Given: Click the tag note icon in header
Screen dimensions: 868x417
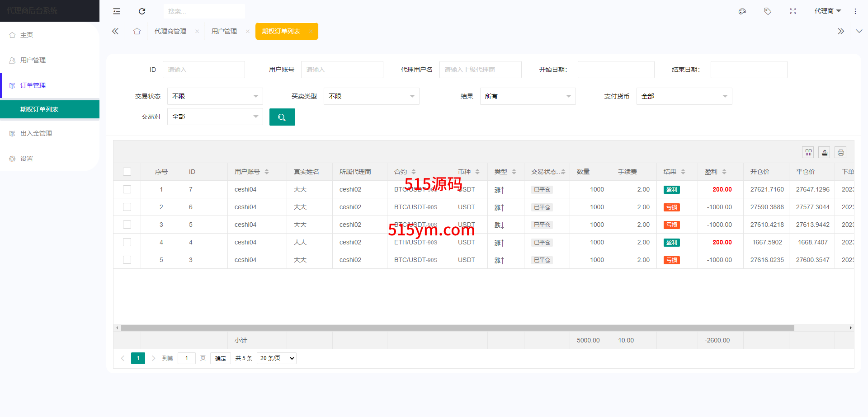Looking at the screenshot, I should tap(767, 11).
